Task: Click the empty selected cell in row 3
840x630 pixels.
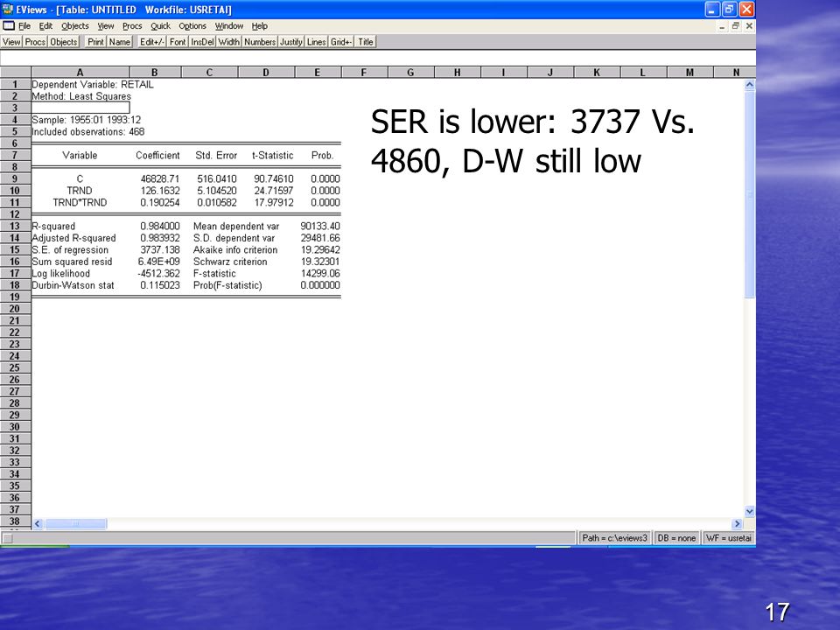Action: pos(80,108)
